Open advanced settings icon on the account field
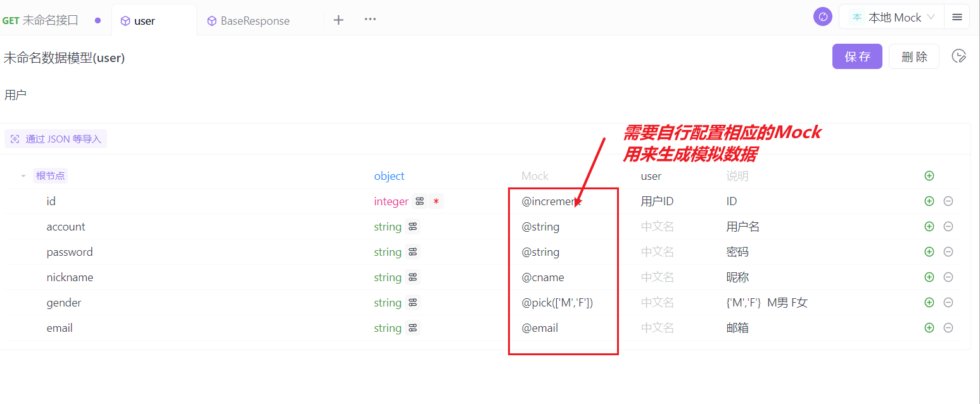The height and width of the screenshot is (404, 980). pyautogui.click(x=412, y=226)
